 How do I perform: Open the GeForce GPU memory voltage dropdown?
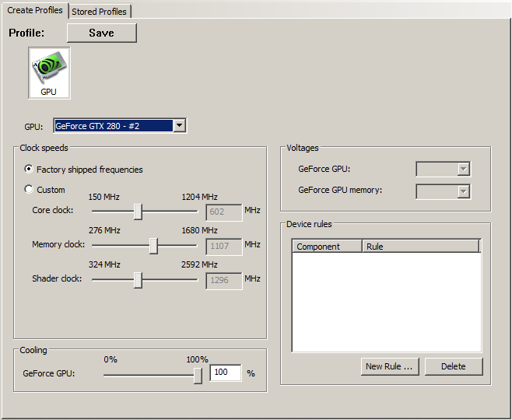(443, 191)
